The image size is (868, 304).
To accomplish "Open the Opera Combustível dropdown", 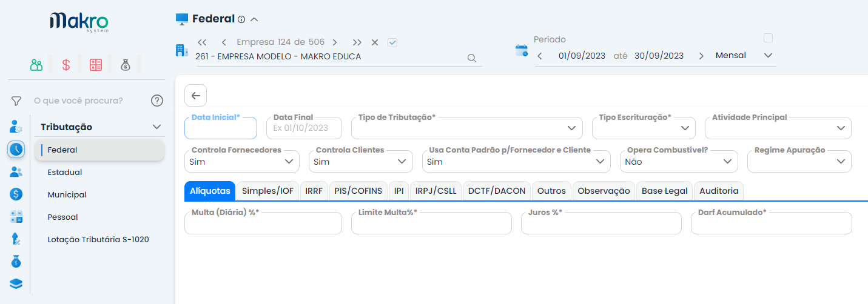I will click(x=679, y=162).
